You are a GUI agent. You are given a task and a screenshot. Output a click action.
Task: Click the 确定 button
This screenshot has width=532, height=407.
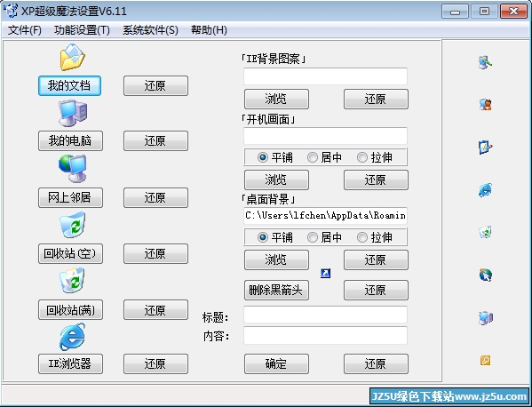[276, 363]
